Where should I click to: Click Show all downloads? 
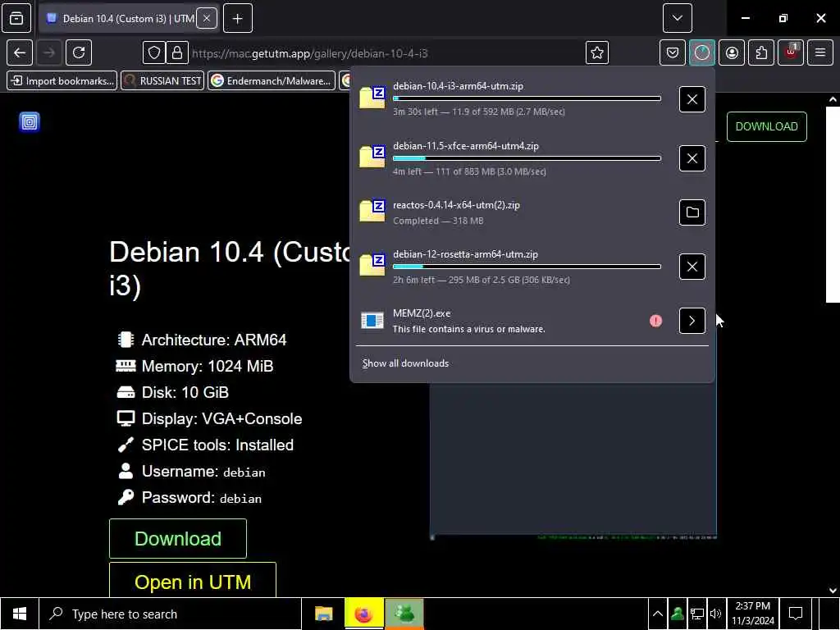tap(405, 363)
